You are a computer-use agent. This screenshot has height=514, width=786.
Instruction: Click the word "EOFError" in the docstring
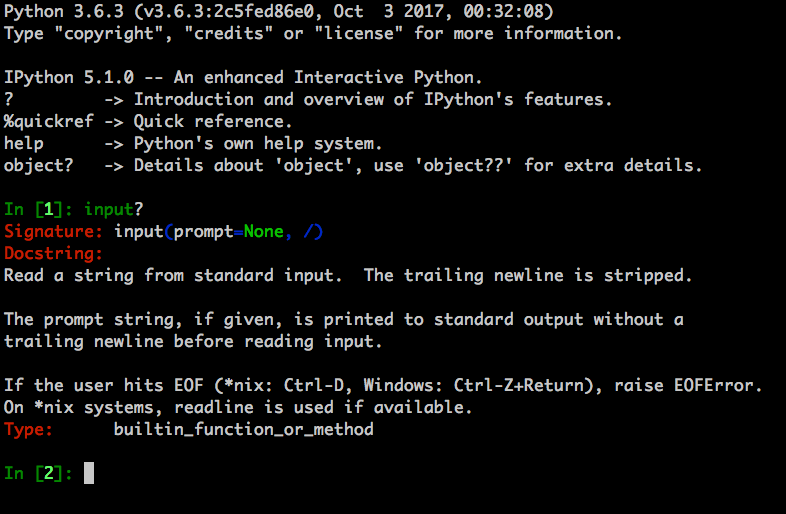(723, 385)
